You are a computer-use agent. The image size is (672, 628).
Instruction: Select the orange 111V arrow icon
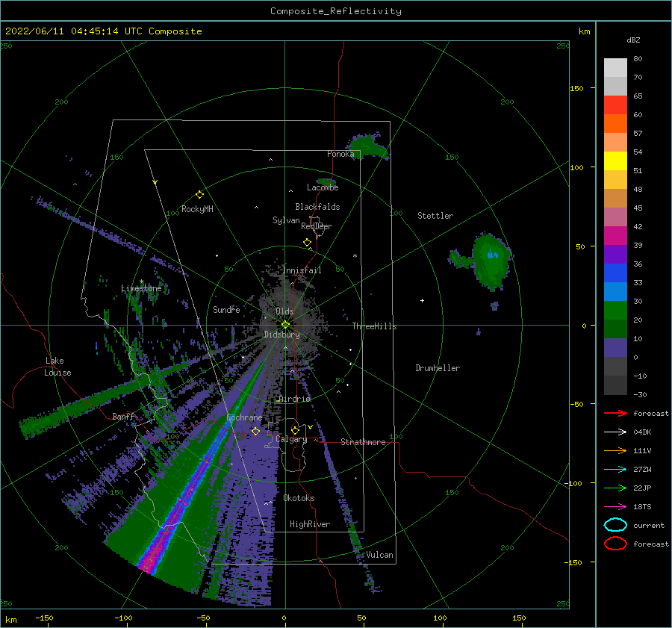615,450
